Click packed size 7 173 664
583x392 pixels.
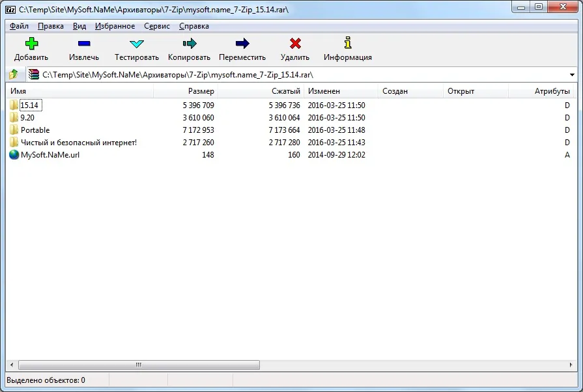point(285,130)
